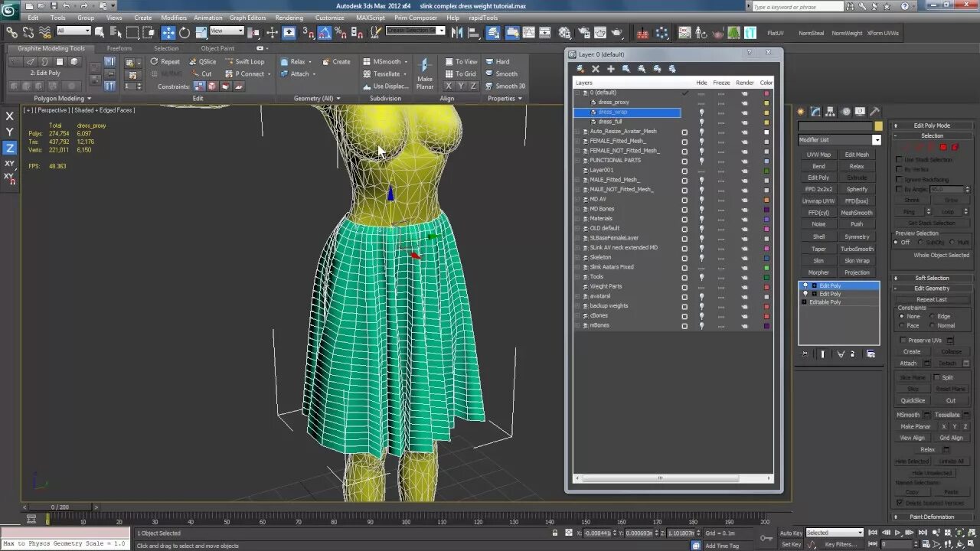Screen dimensions: 980x551
Task: Click the Skeleton layer color swatch
Action: click(x=766, y=258)
